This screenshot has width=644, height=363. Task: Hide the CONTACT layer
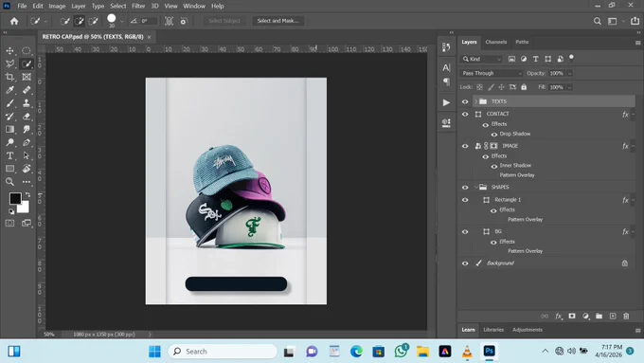[465, 115]
